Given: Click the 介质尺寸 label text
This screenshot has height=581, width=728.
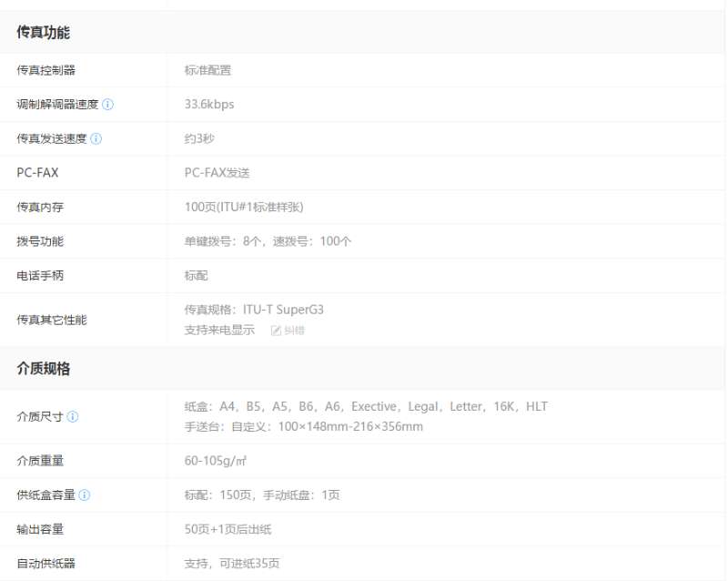Looking at the screenshot, I should [x=40, y=417].
